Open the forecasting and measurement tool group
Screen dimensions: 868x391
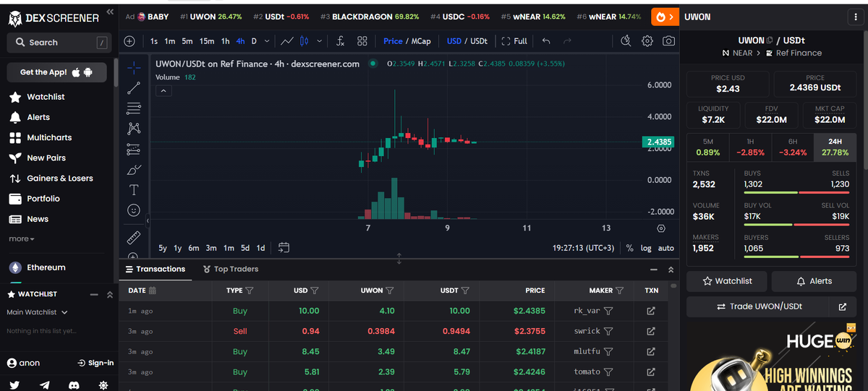(134, 149)
